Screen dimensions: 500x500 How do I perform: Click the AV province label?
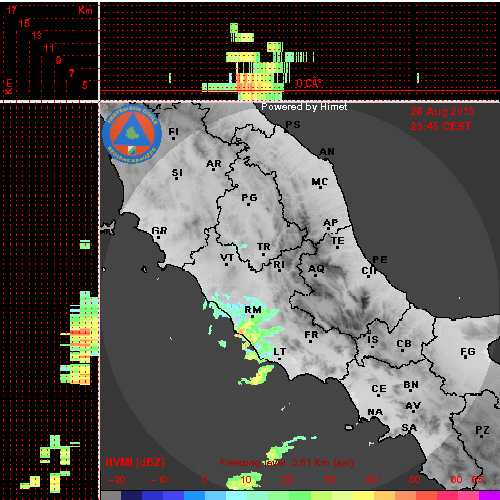413,406
